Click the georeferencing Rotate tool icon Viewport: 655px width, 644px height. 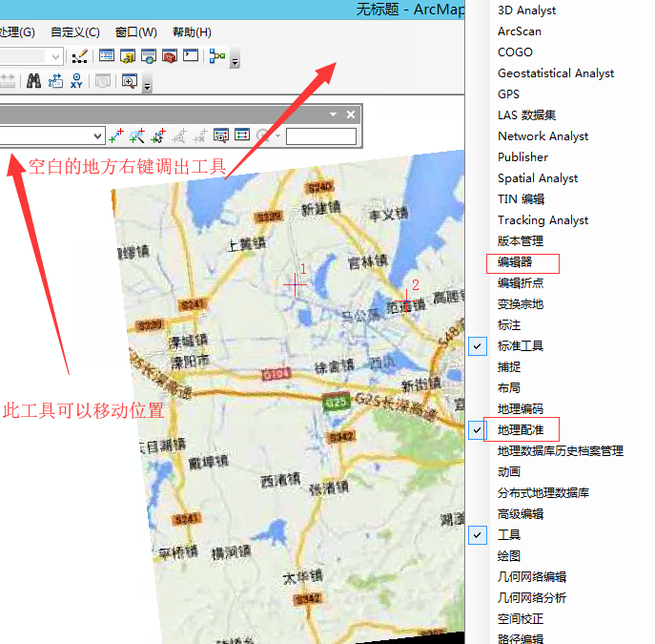click(263, 135)
